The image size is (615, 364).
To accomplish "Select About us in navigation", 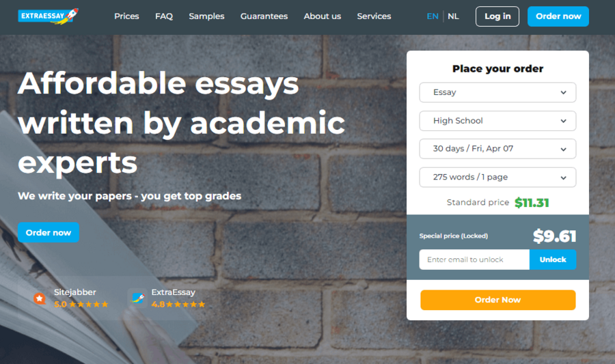I will click(323, 16).
